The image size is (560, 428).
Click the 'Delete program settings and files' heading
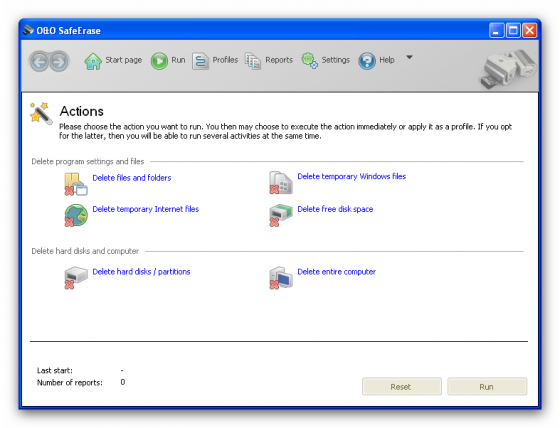pyautogui.click(x=88, y=162)
